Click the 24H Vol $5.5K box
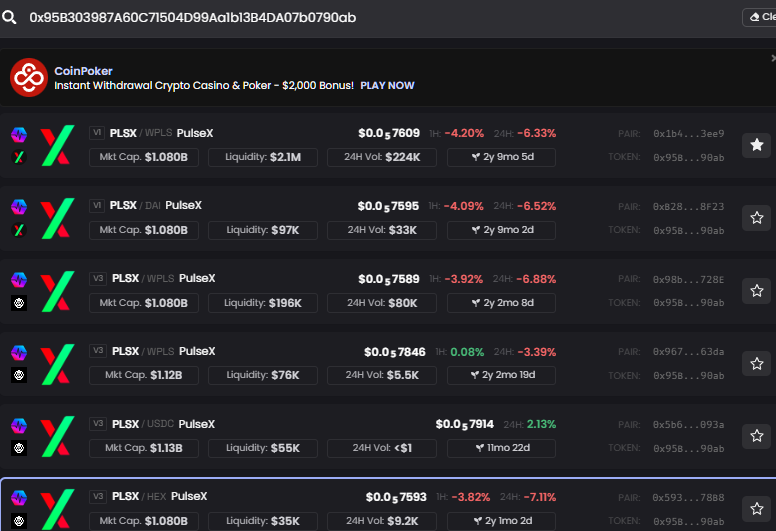 click(x=382, y=375)
